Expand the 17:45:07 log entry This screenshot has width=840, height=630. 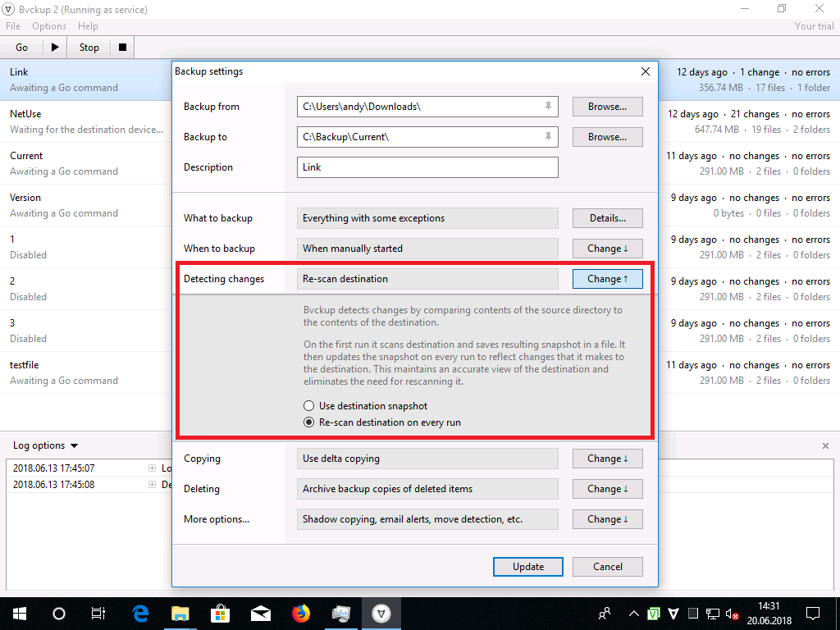pos(152,468)
